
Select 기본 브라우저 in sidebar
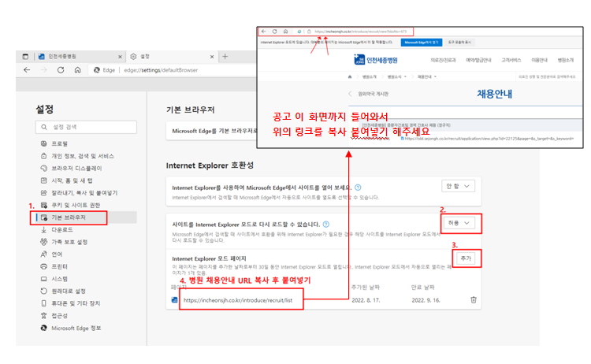(x=69, y=217)
